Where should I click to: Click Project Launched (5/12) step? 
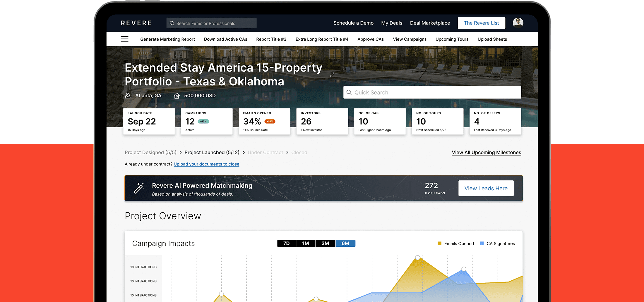(212, 152)
